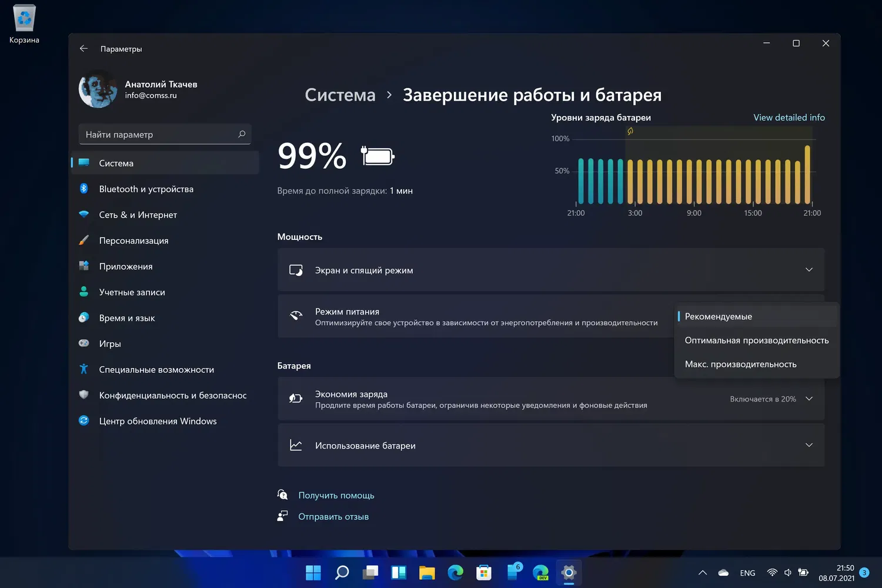Choose Оптимальная производительность power mode

click(x=757, y=340)
